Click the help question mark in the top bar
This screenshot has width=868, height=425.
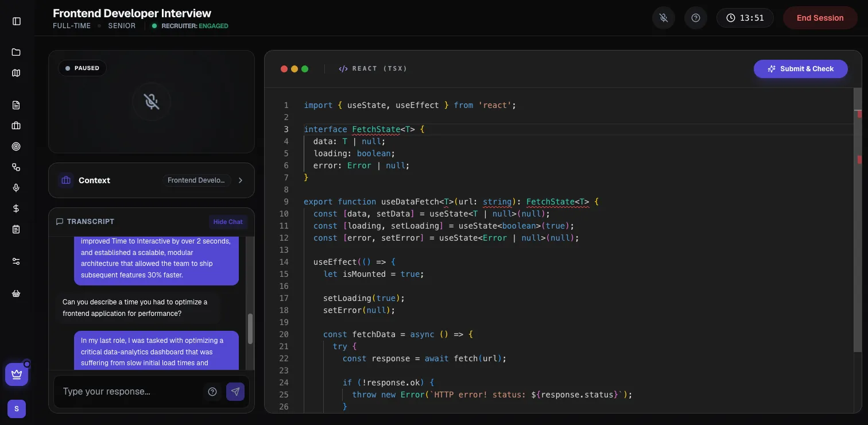(696, 18)
